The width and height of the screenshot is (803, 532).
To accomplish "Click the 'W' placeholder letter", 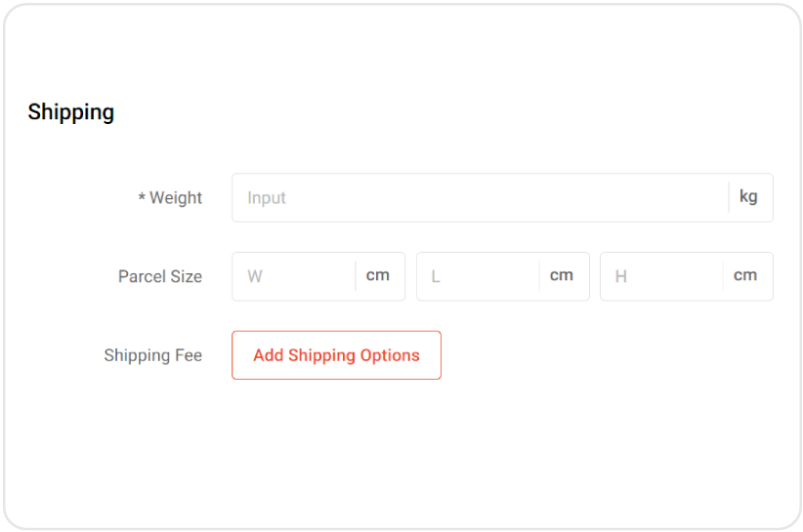I will pyautogui.click(x=255, y=277).
